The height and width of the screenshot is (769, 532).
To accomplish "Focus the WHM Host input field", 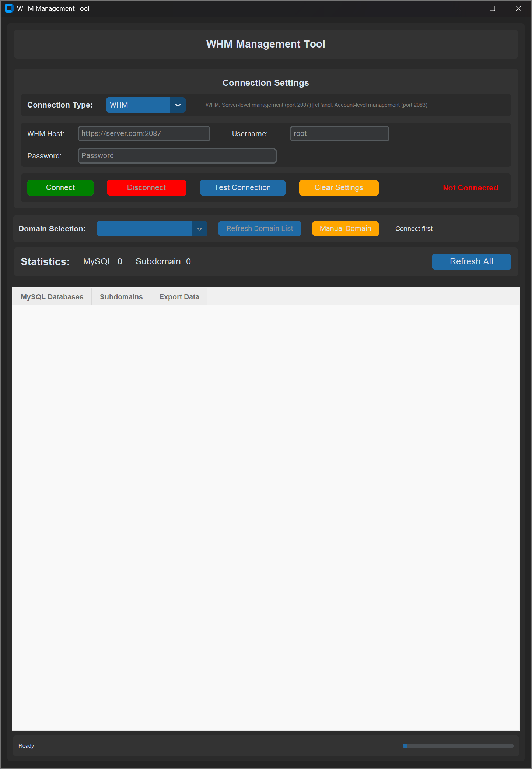I will pyautogui.click(x=144, y=133).
